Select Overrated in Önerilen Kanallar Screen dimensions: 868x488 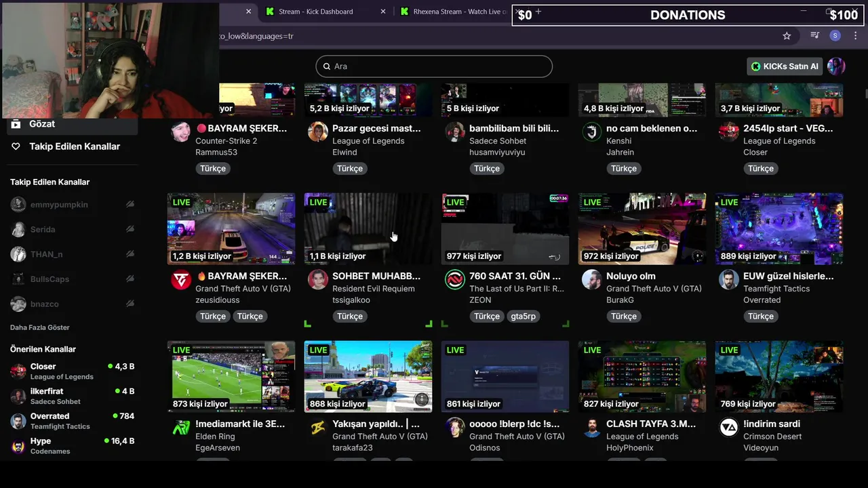tap(72, 421)
